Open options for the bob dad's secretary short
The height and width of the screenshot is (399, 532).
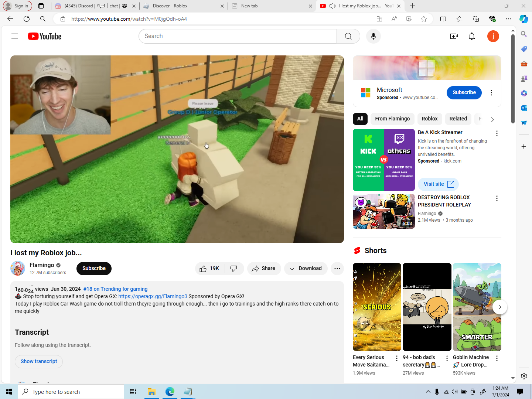tap(447, 358)
